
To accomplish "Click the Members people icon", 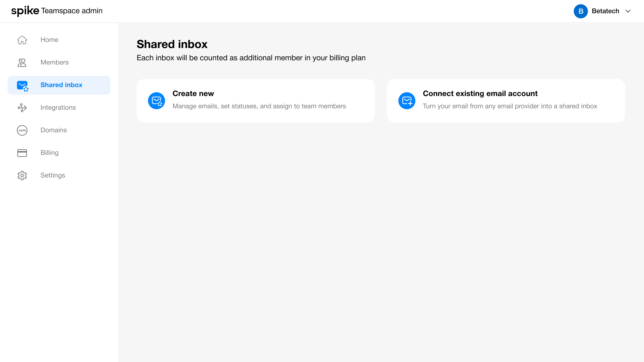I will click(x=22, y=62).
